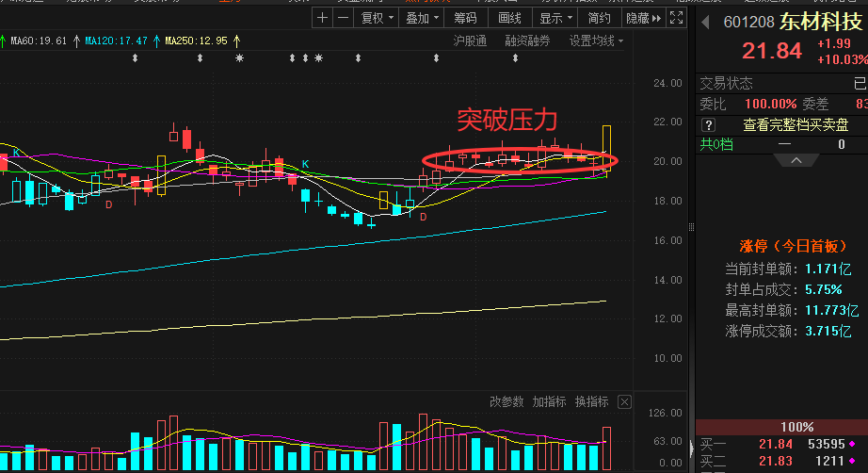
Task: Click the 融资融券 label
Action: (x=527, y=41)
